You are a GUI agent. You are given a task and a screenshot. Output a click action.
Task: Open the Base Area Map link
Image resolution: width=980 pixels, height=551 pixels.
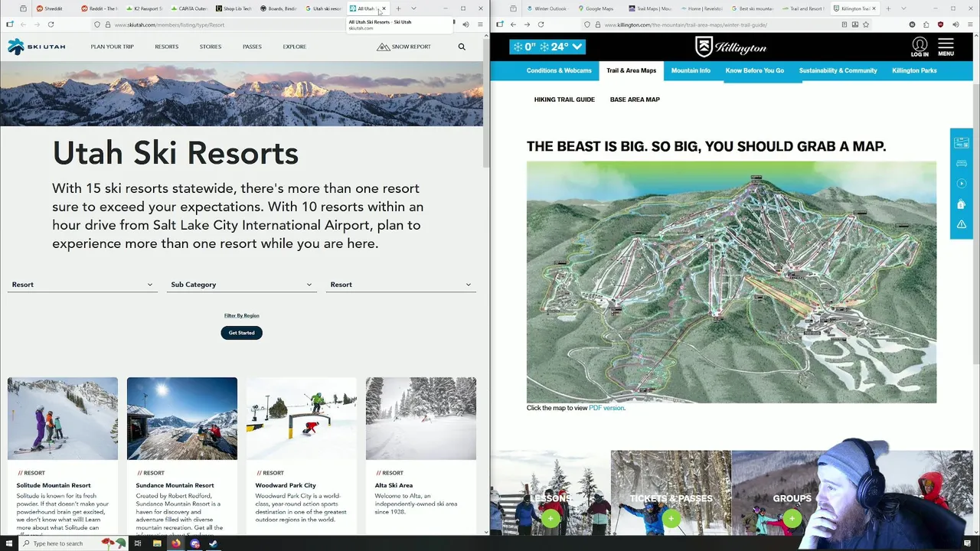(635, 99)
